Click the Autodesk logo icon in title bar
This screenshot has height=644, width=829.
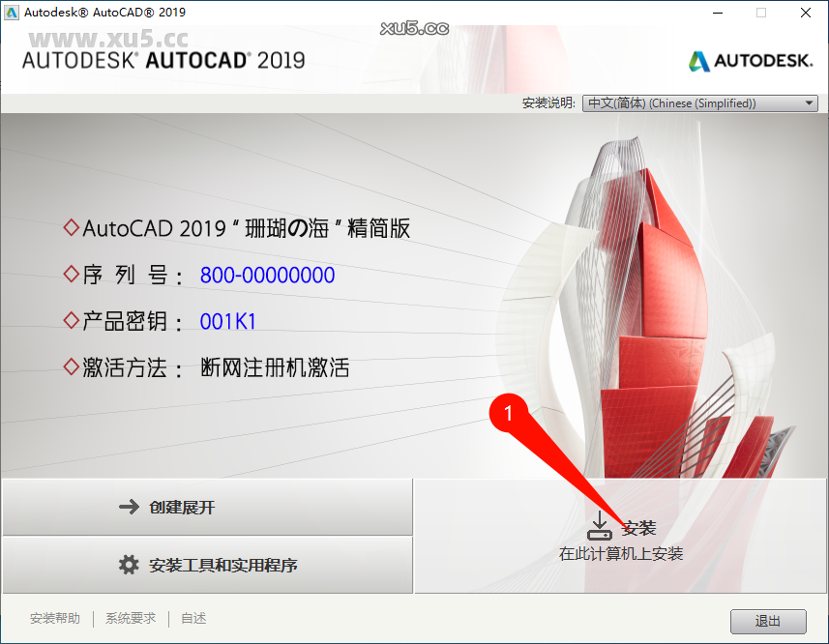pyautogui.click(x=13, y=13)
